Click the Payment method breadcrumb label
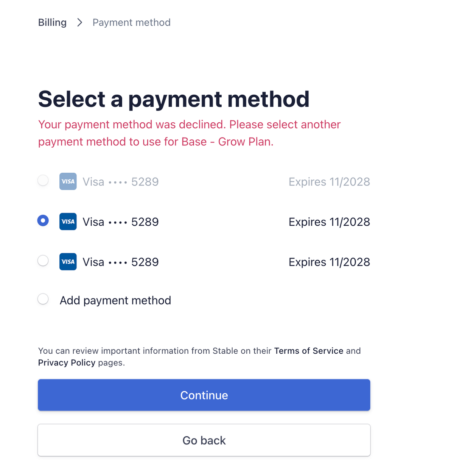This screenshot has height=476, width=454. [x=131, y=22]
